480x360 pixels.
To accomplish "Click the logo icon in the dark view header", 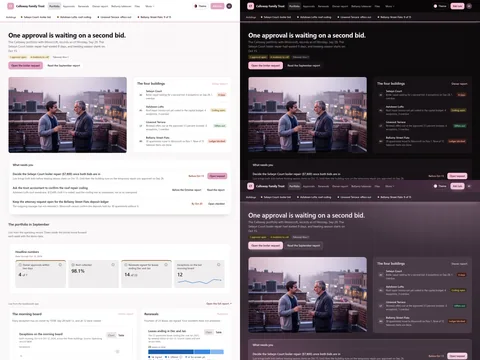I will tap(251, 6).
